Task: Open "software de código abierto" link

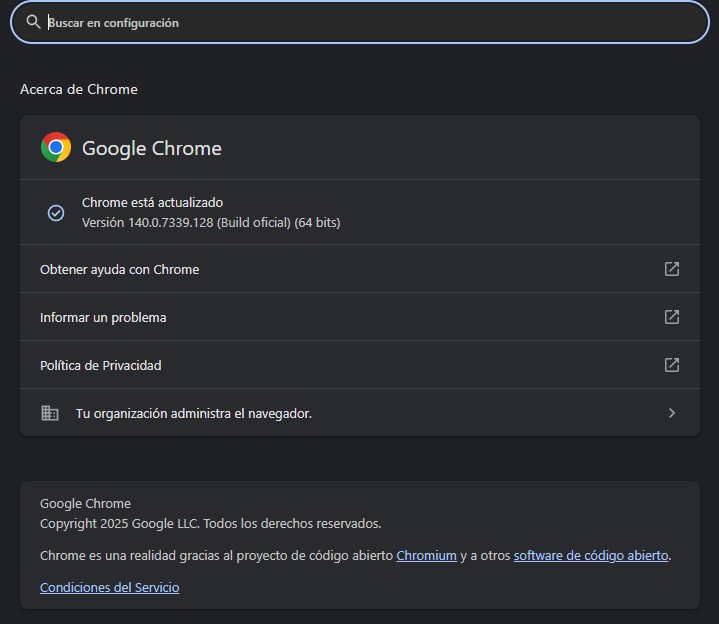Action: click(x=590, y=555)
